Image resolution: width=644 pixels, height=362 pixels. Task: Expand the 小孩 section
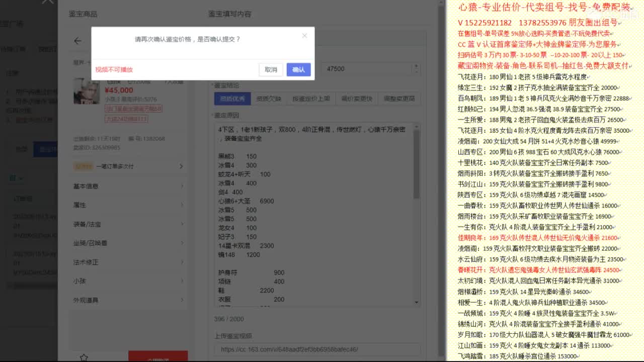[128, 282]
